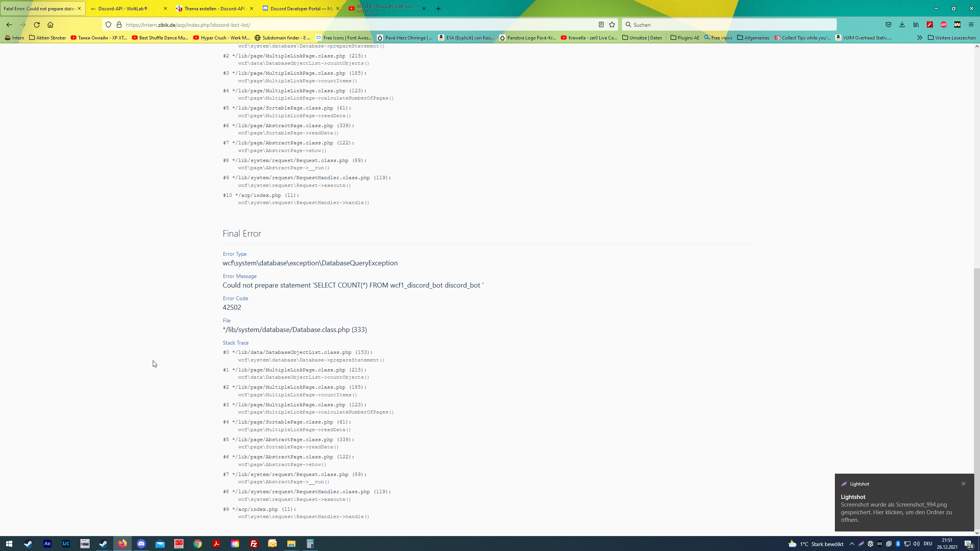The height and width of the screenshot is (551, 980).
Task: Toggle volume icon in system tray
Action: pyautogui.click(x=916, y=544)
